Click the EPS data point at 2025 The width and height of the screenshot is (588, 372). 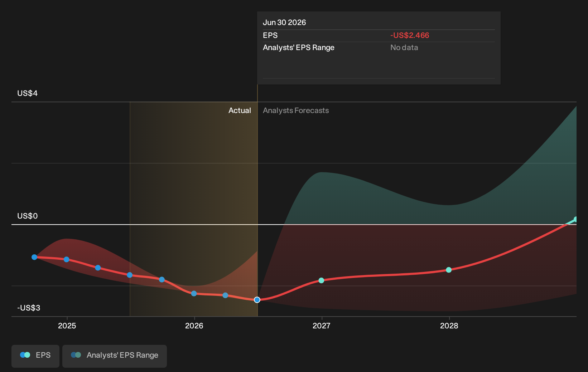coord(67,259)
